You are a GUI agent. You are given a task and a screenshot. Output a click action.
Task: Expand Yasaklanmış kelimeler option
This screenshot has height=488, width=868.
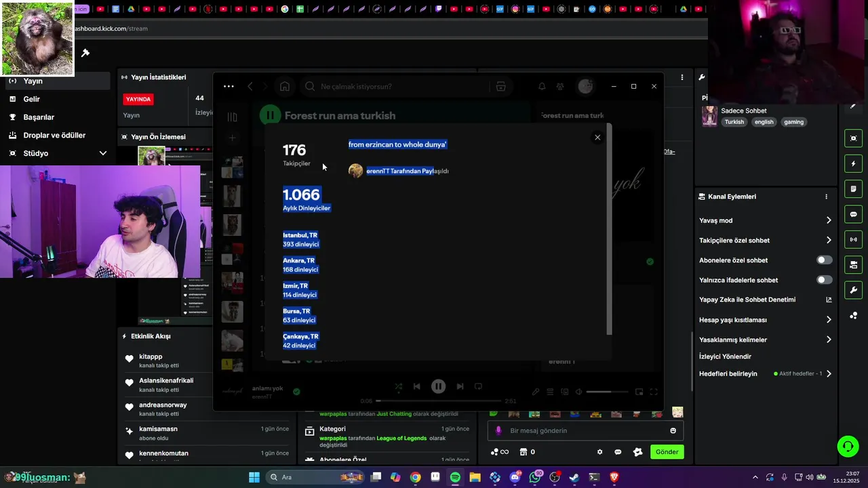click(829, 340)
